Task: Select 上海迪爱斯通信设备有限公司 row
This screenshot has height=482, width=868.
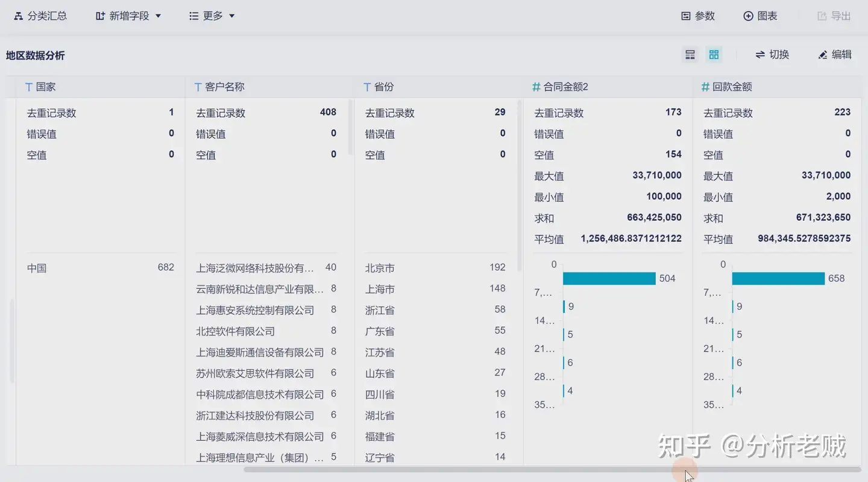Action: pyautogui.click(x=266, y=352)
